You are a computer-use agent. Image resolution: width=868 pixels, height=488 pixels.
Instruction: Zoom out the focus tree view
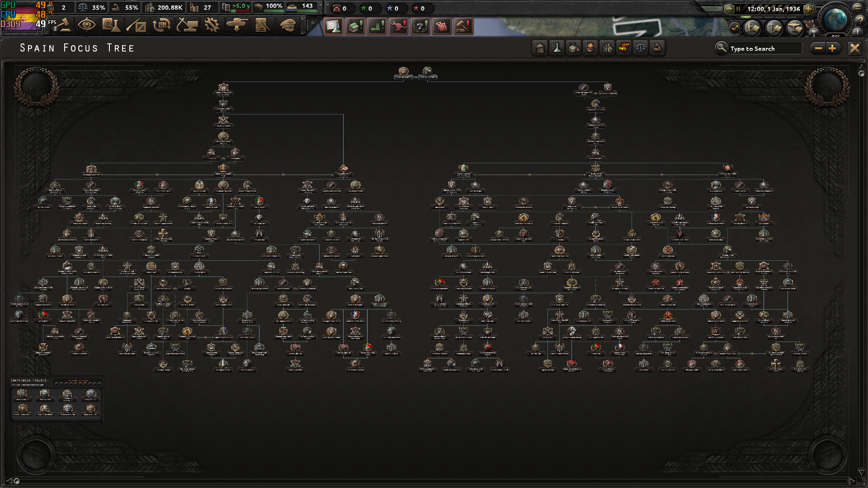point(818,48)
